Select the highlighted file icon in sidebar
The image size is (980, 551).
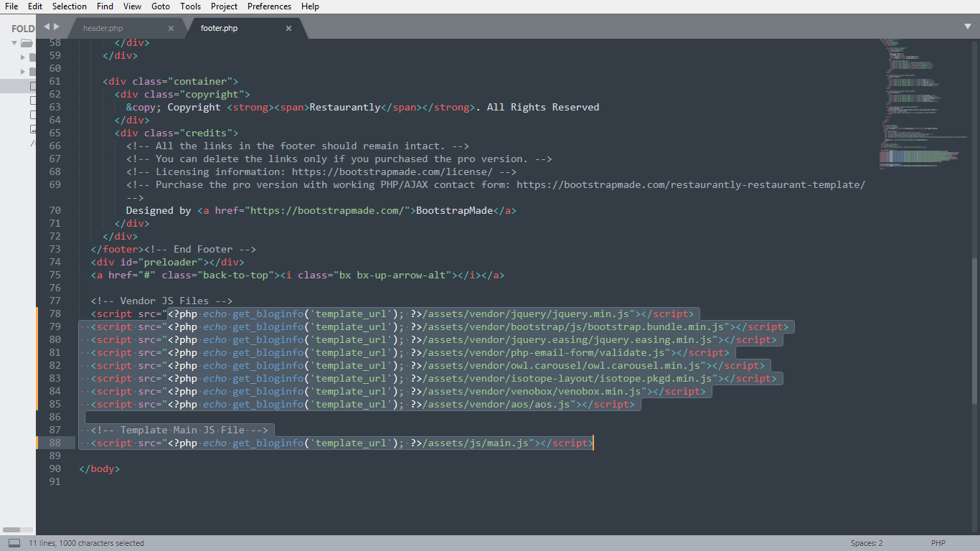coord(32,86)
